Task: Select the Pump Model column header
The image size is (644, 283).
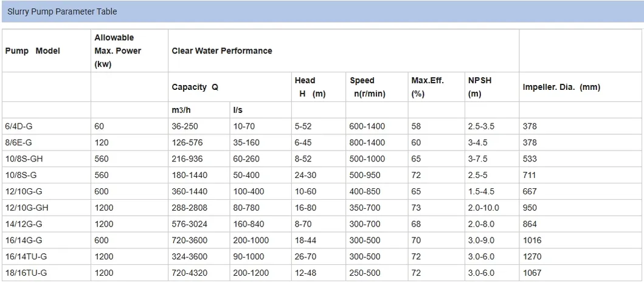Action: (x=32, y=51)
